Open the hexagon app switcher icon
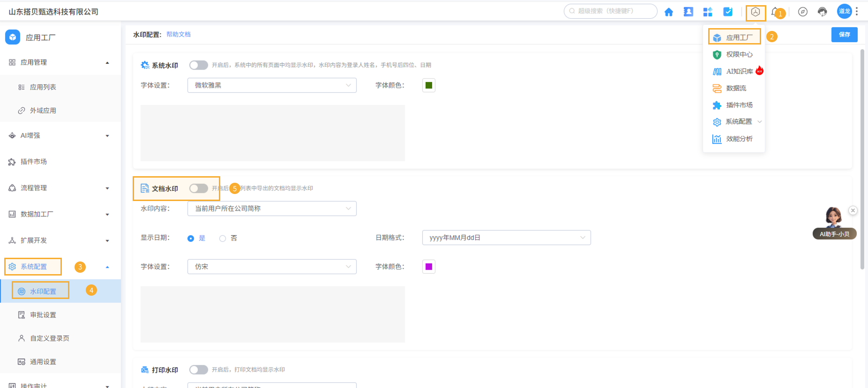Image resolution: width=868 pixels, height=388 pixels. [x=756, y=12]
